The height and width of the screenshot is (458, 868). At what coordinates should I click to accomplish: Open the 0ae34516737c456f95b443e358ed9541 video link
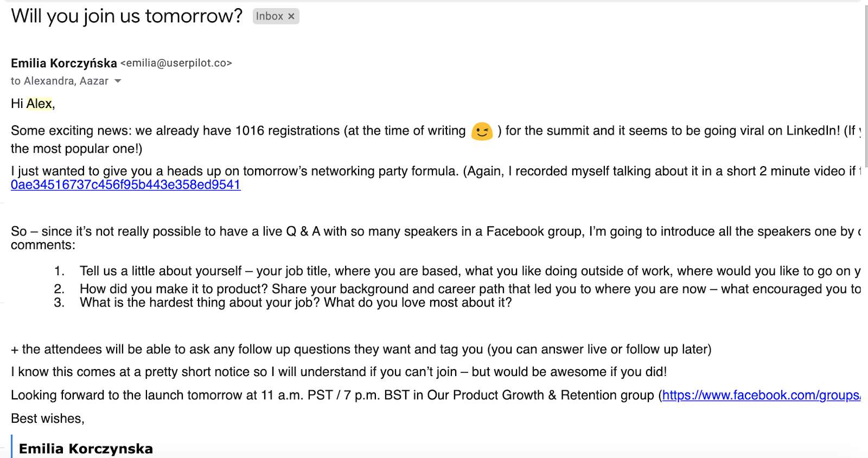tap(125, 185)
